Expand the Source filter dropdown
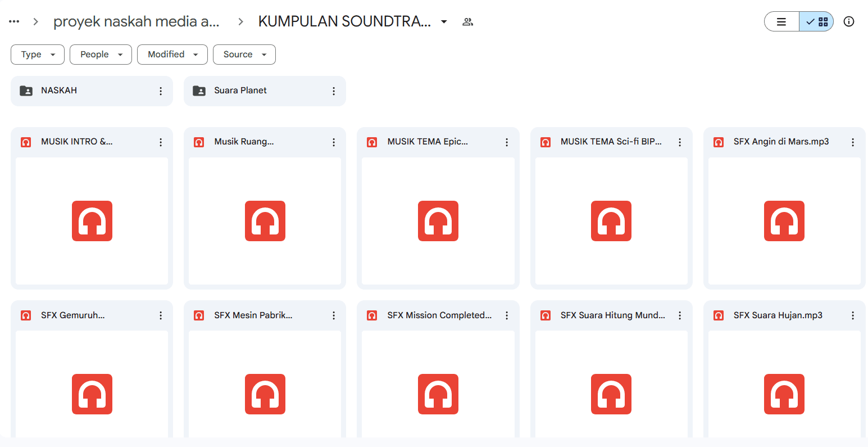The height and width of the screenshot is (447, 868). 244,55
